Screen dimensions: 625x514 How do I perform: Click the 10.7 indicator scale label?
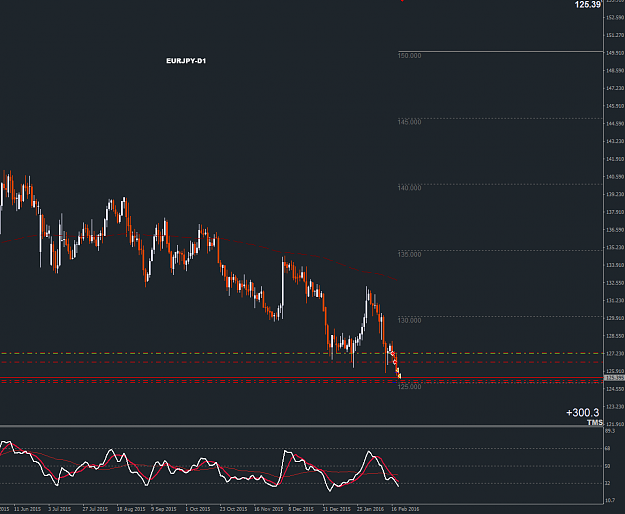pos(610,500)
